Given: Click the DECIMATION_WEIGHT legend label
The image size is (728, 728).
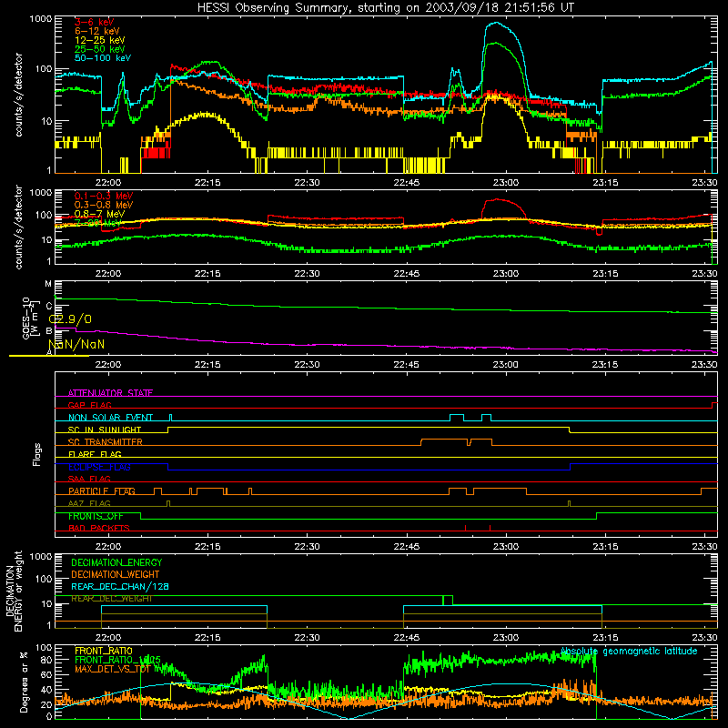Looking at the screenshot, I should tap(116, 574).
